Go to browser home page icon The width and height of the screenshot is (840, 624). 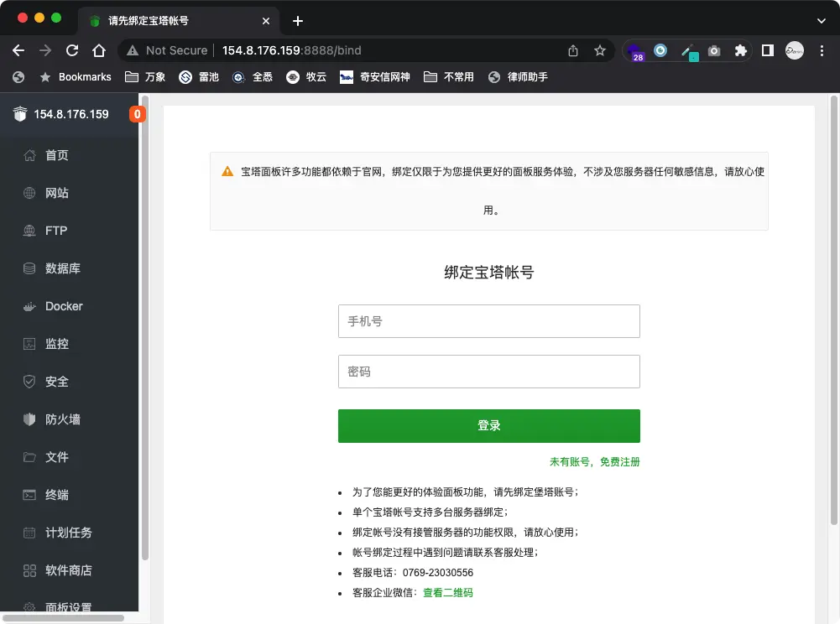(x=98, y=50)
